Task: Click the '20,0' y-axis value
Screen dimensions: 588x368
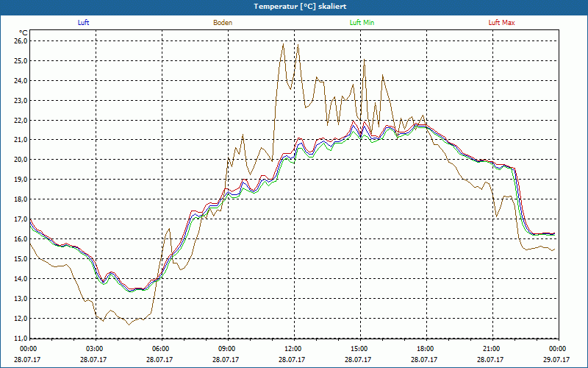Action: pos(21,160)
